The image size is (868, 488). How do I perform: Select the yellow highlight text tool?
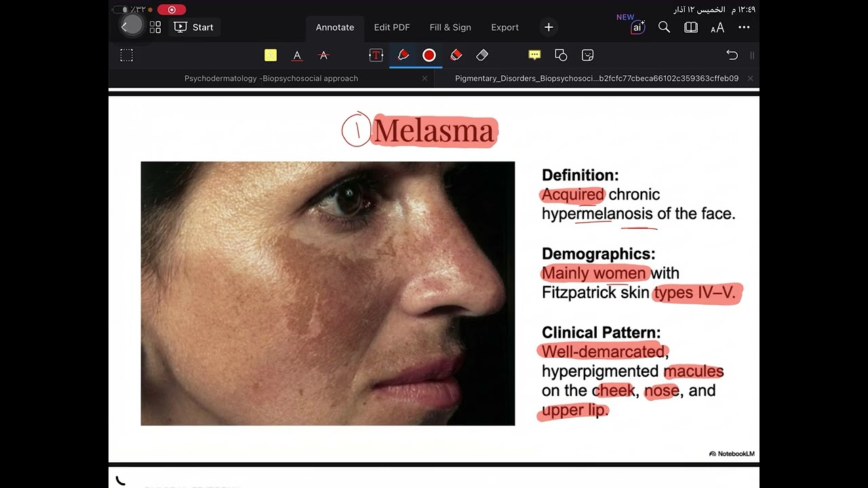pyautogui.click(x=271, y=56)
